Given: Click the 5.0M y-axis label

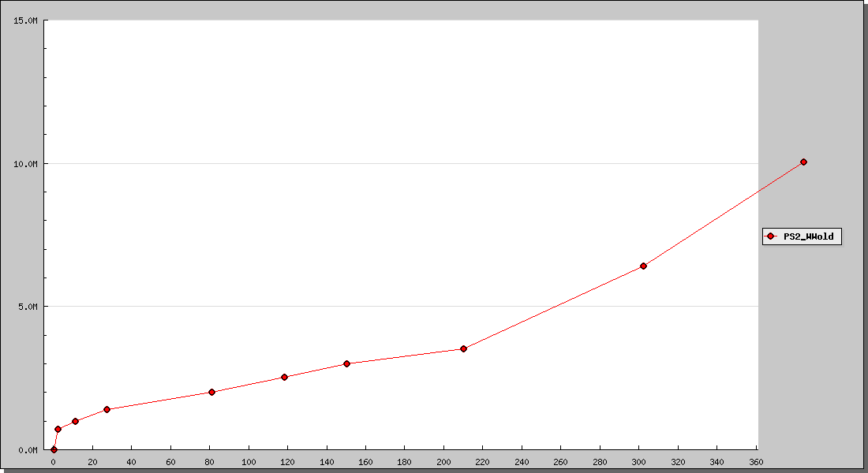Looking at the screenshot, I should click(28, 307).
